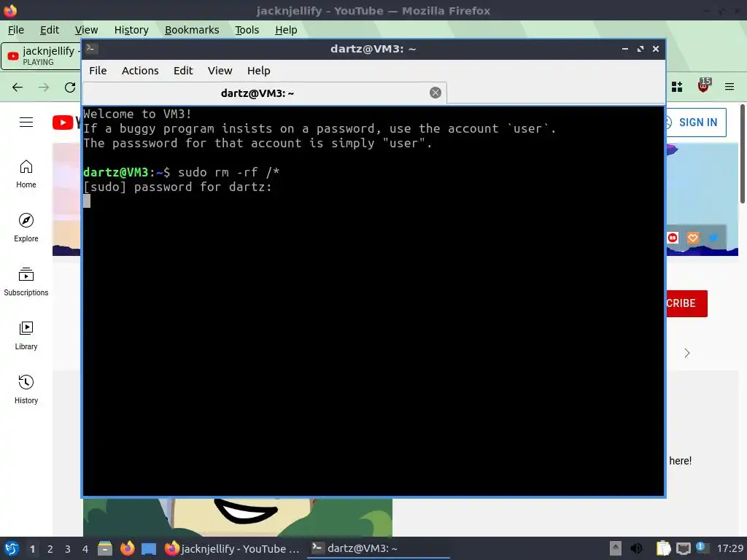Open the network tray icon
The height and width of the screenshot is (560, 747).
(683, 549)
